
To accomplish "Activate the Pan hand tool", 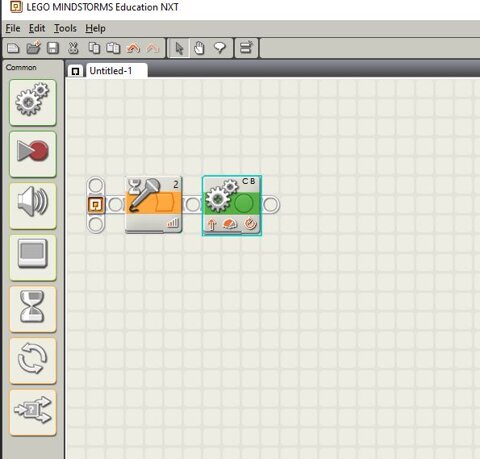I will click(199, 48).
